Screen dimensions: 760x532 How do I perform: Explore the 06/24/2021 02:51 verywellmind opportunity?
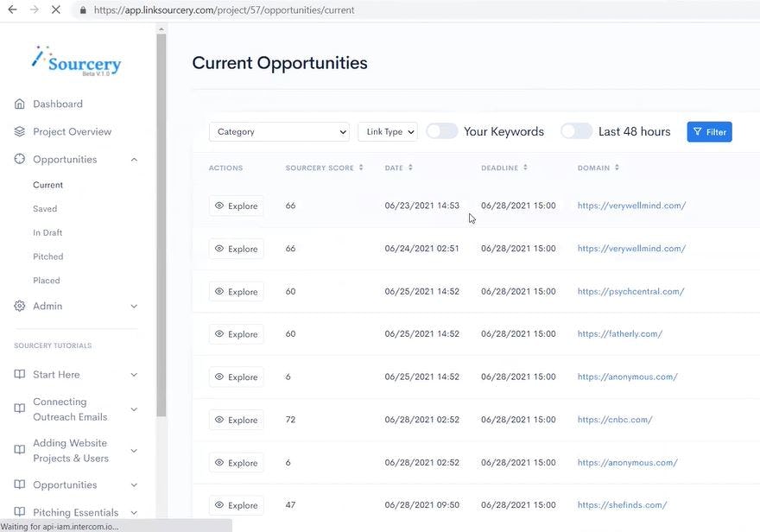(236, 249)
